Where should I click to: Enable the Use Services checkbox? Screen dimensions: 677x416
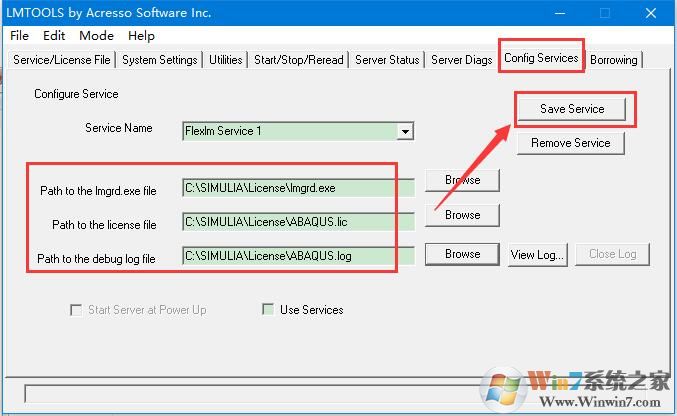click(268, 309)
